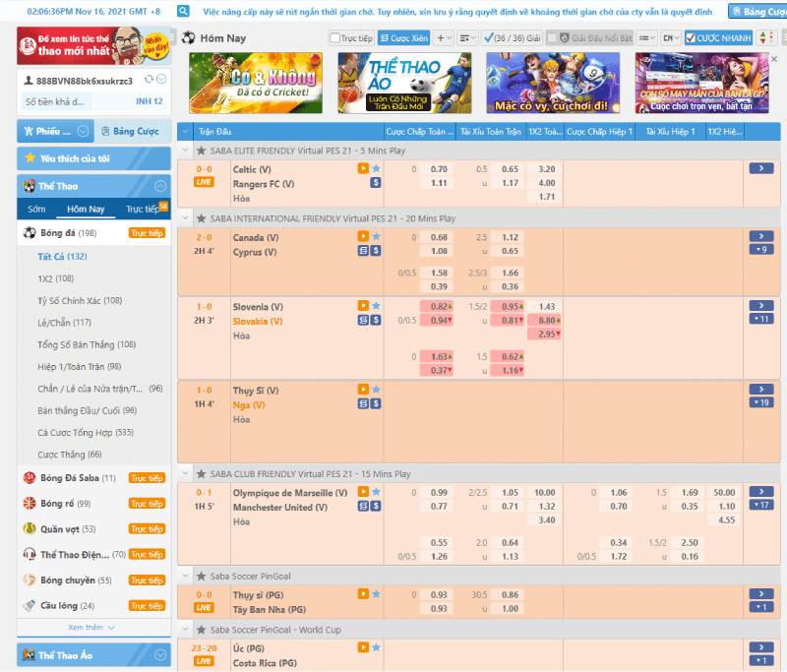Viewport: 787px width, 672px height.
Task: Select Tỷ Số Chính Xác (108) in sidebar
Action: 80,300
